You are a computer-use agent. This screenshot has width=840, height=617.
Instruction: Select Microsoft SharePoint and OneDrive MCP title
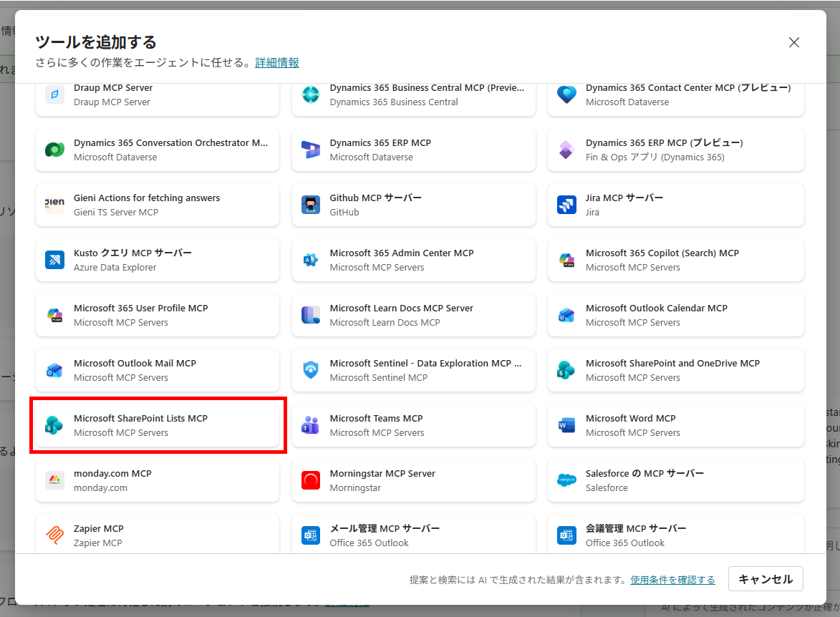point(673,363)
